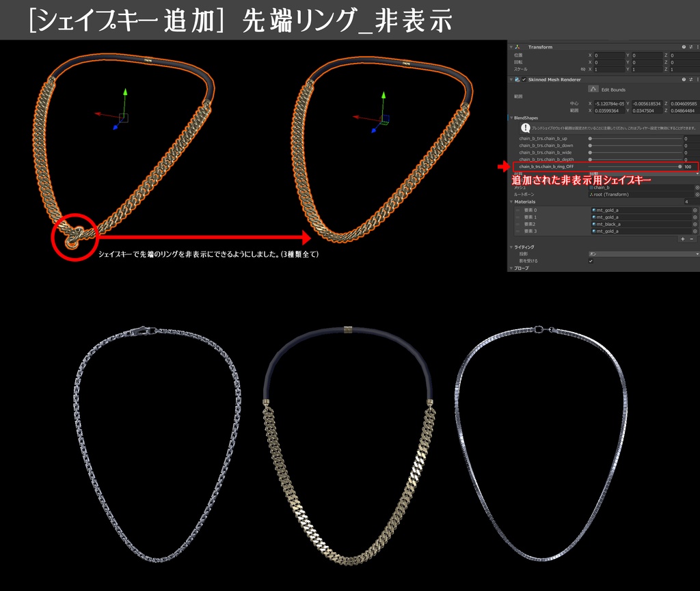This screenshot has width=700, height=591.
Task: Click the X position input field in Transform
Action: [609, 55]
